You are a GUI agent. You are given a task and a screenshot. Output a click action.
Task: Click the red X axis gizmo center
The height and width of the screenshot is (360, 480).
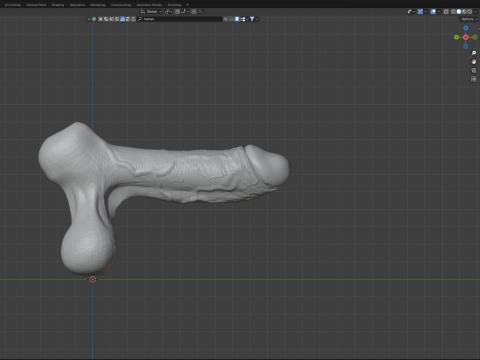click(x=466, y=37)
